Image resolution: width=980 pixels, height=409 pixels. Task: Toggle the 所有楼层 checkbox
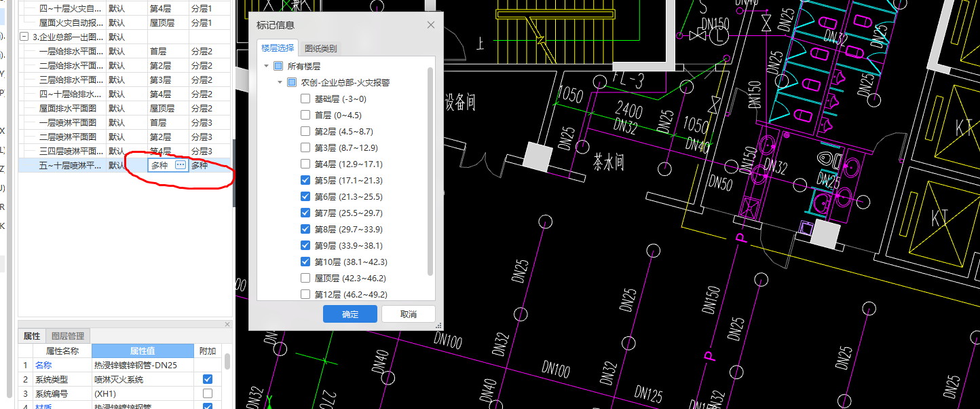click(278, 67)
